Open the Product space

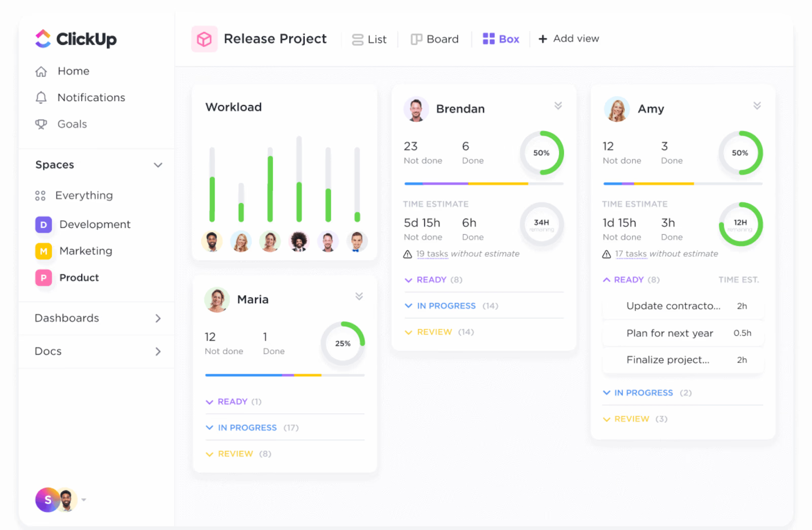click(x=67, y=278)
